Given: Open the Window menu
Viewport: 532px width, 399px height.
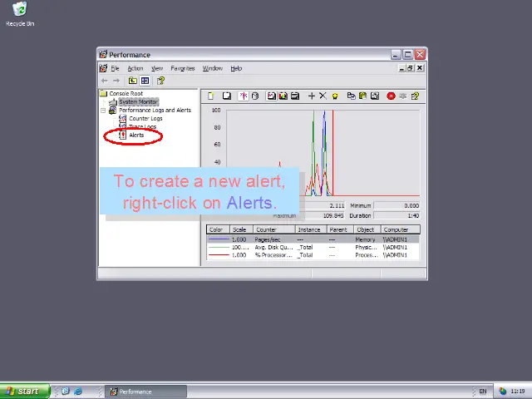Looking at the screenshot, I should tap(213, 68).
